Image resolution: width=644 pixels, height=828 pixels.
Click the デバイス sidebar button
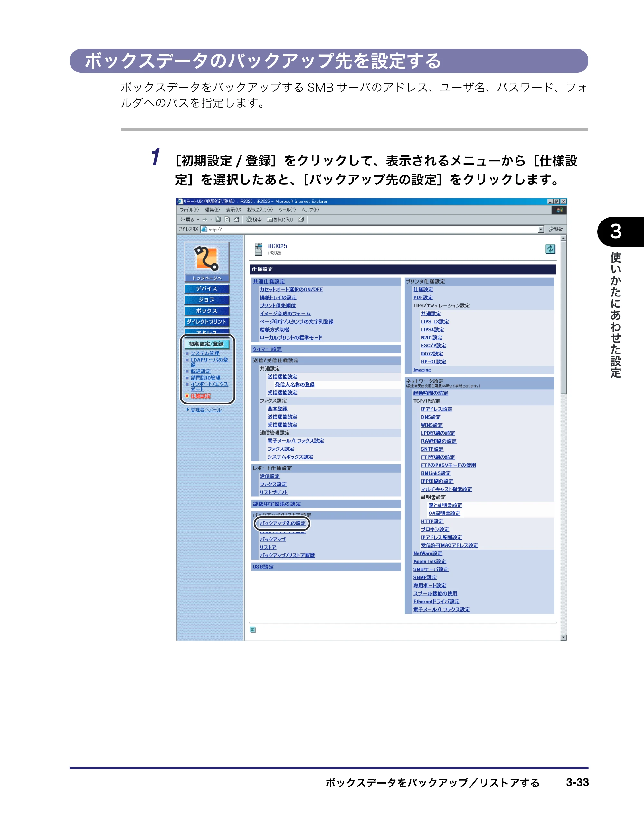tap(207, 289)
